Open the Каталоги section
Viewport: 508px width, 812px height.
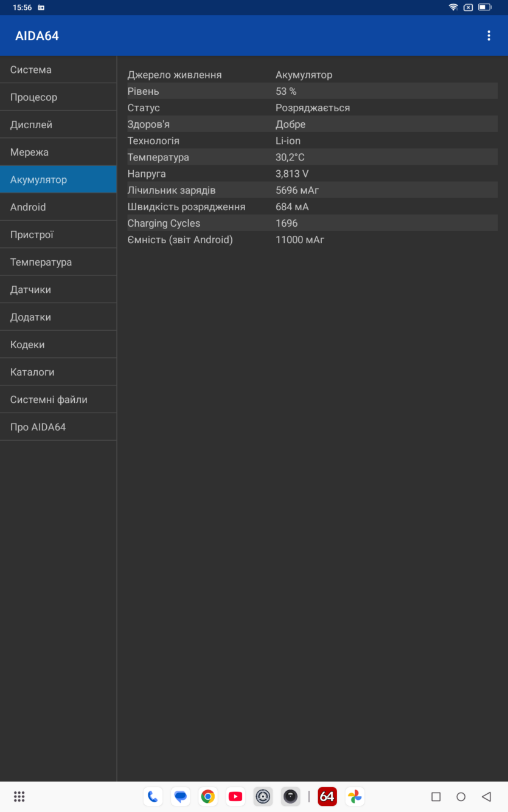click(x=58, y=372)
